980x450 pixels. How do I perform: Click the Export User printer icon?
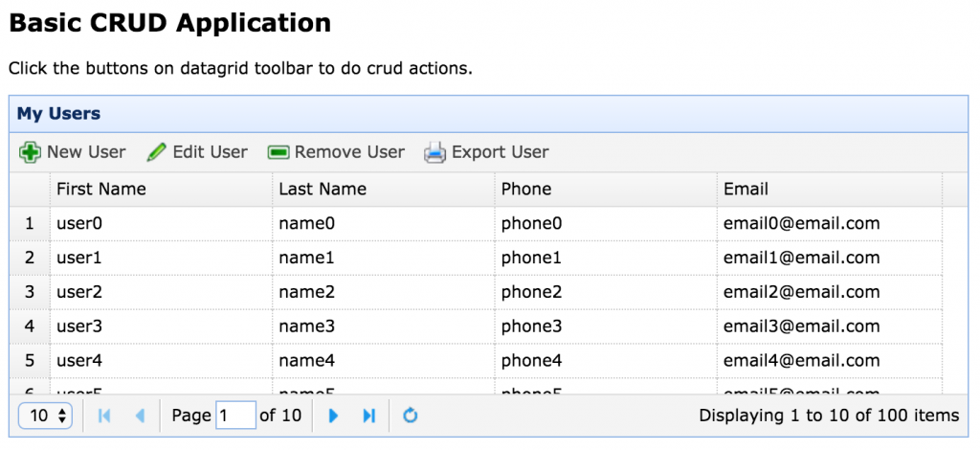435,152
